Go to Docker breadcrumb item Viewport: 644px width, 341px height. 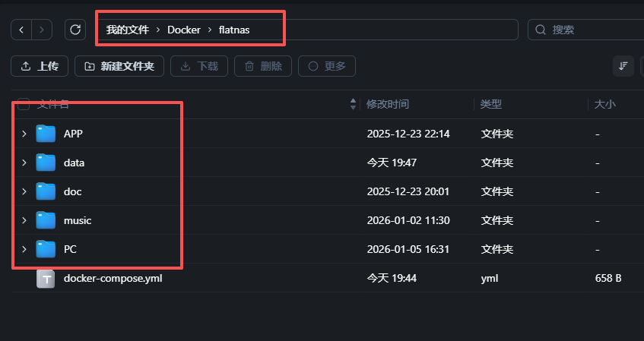point(183,30)
